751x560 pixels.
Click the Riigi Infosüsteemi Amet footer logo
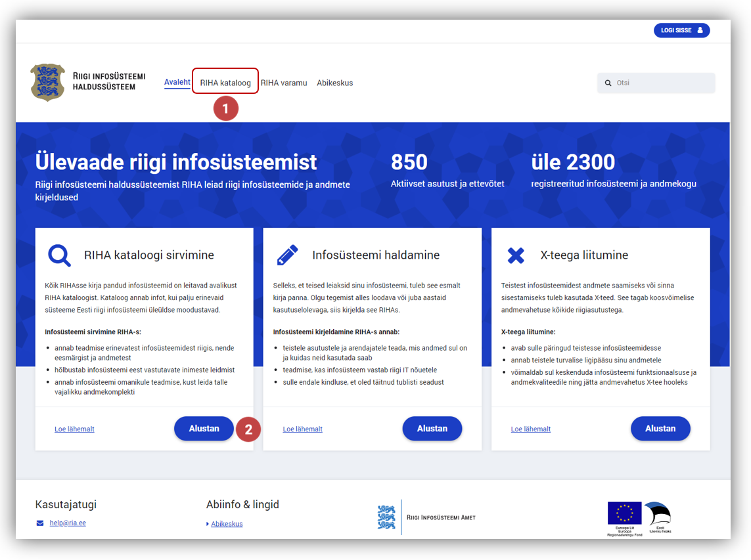427,517
